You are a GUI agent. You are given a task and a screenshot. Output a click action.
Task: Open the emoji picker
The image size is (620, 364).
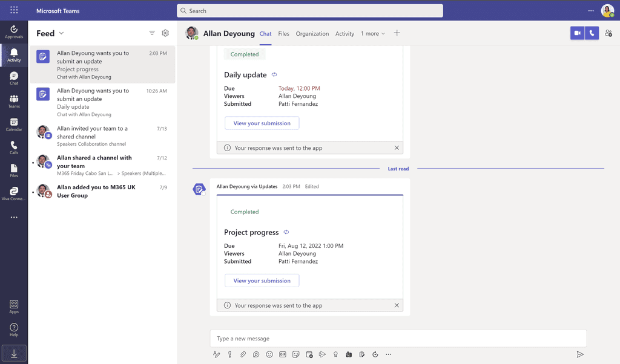click(x=269, y=354)
